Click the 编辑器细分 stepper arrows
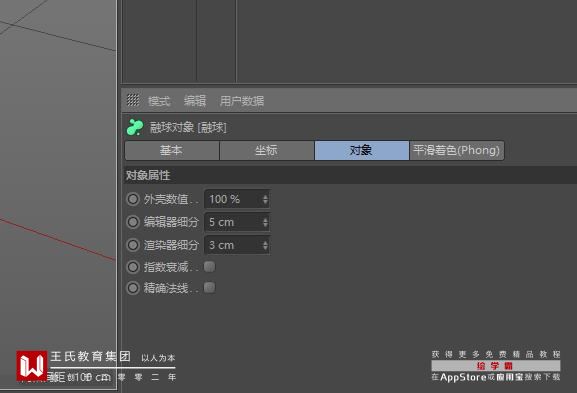The image size is (577, 393). [x=265, y=222]
